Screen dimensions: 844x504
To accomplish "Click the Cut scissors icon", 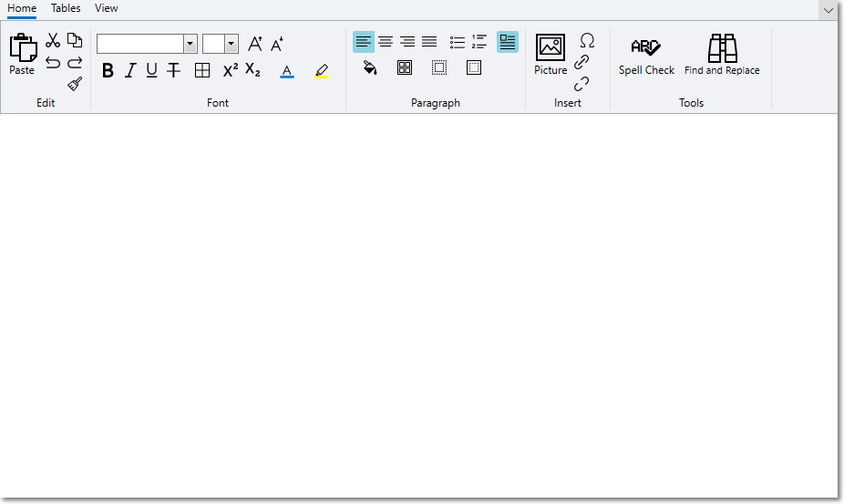I will click(x=53, y=41).
